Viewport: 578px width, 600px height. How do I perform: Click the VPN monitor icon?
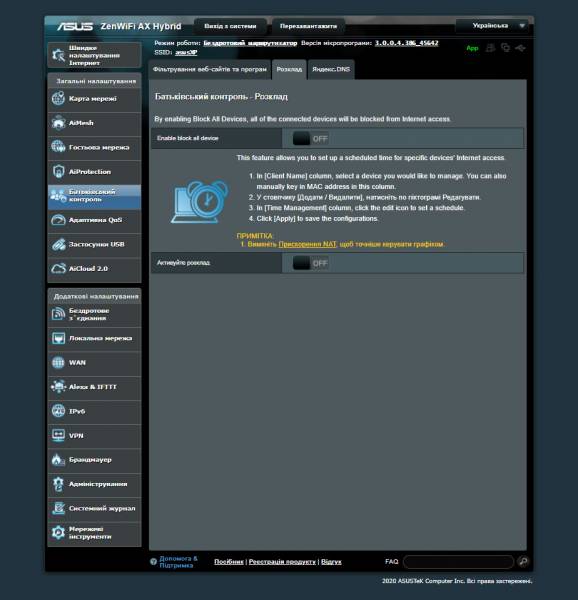(x=59, y=435)
